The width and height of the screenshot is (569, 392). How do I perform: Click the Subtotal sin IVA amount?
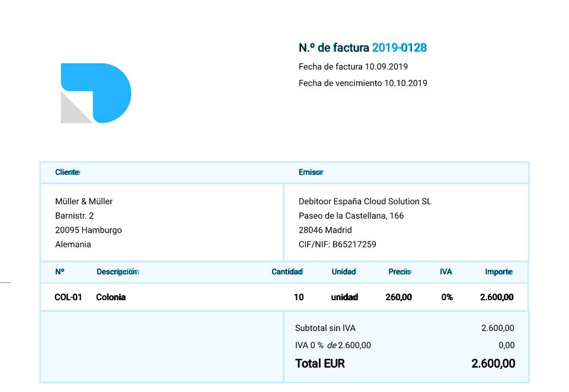[497, 328]
